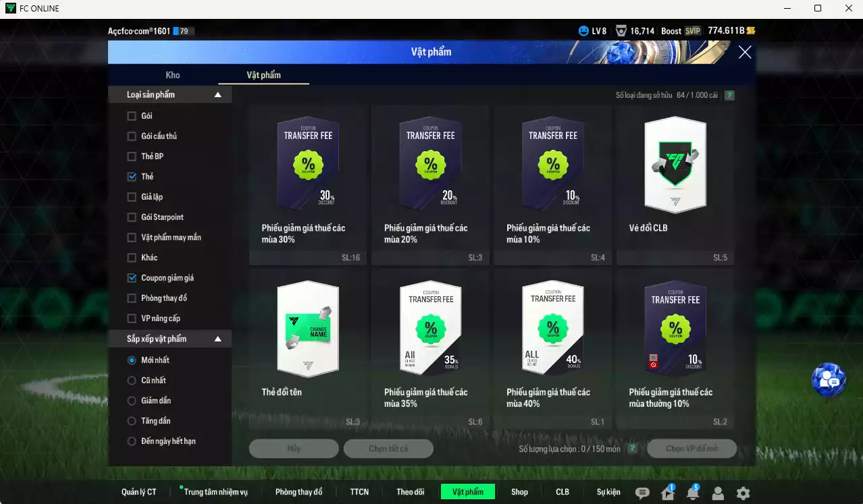This screenshot has height=504, width=863.
Task: Click the gold coin stack BP icon
Action: pos(751,31)
